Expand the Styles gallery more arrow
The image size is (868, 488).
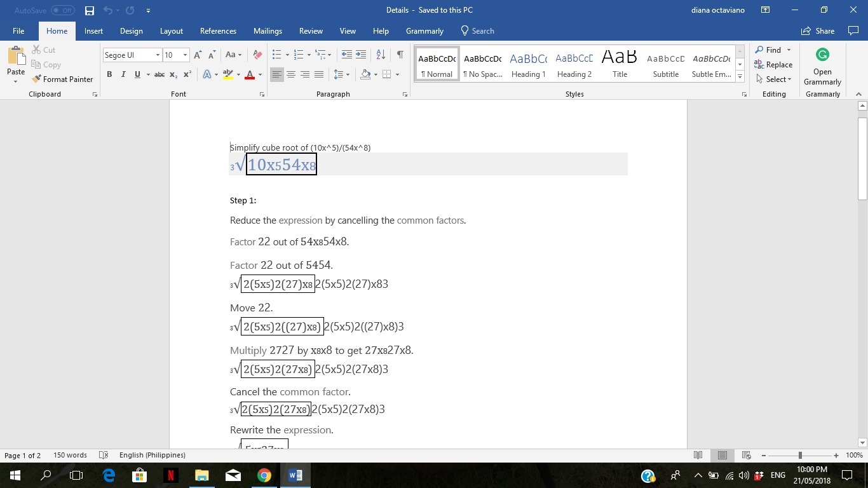740,77
